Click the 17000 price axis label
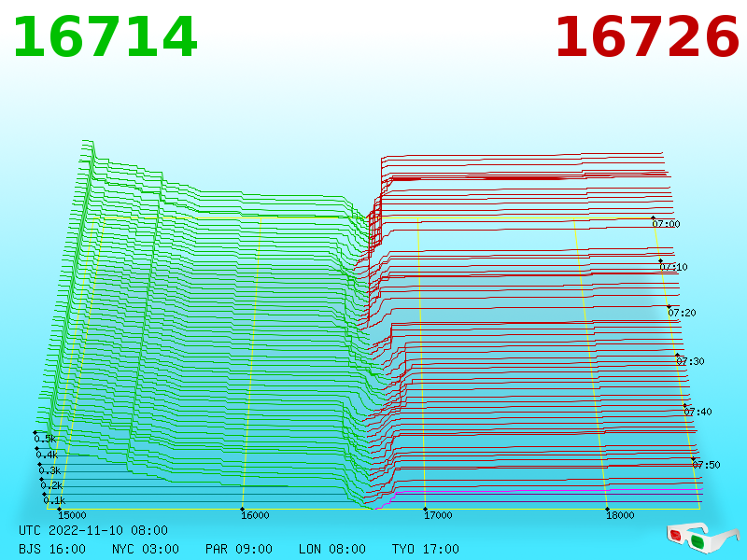747x560 pixels. tap(438, 515)
